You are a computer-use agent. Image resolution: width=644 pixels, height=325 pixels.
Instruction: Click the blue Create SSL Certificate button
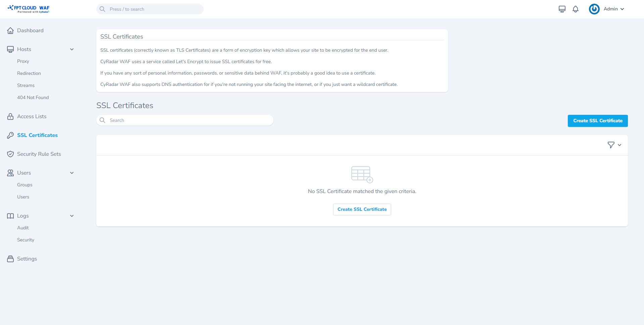[597, 121]
